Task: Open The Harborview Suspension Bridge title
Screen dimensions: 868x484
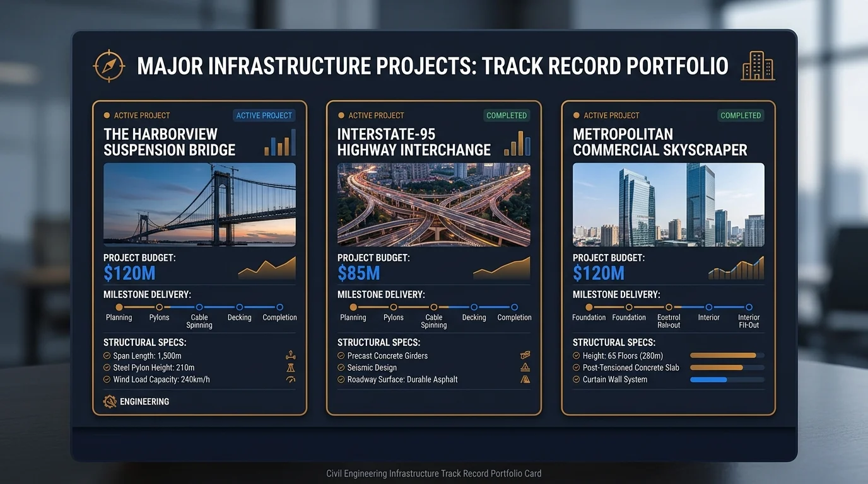Action: (x=170, y=142)
